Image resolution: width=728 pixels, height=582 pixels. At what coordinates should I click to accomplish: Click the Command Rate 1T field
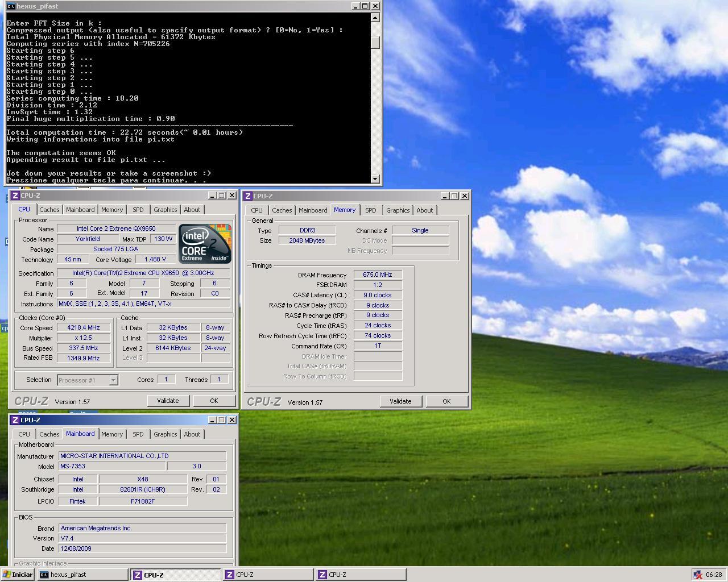click(x=378, y=346)
